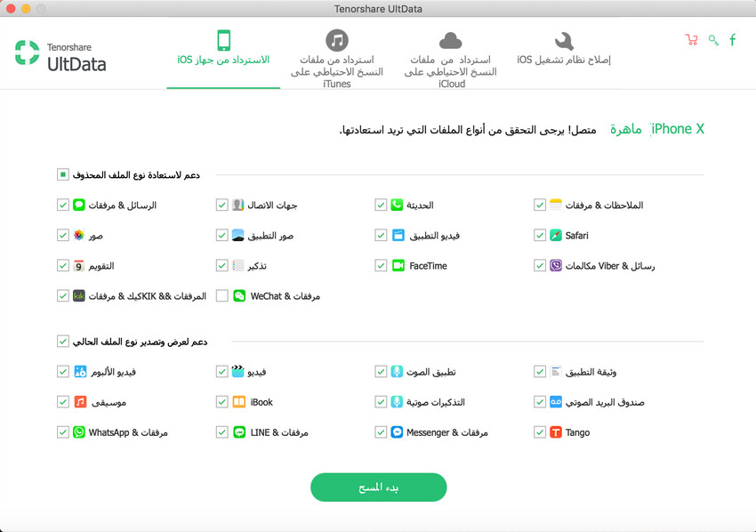Viewport: 756px width, 532px height.
Task: Click the red Music note icon
Action: [x=81, y=402]
